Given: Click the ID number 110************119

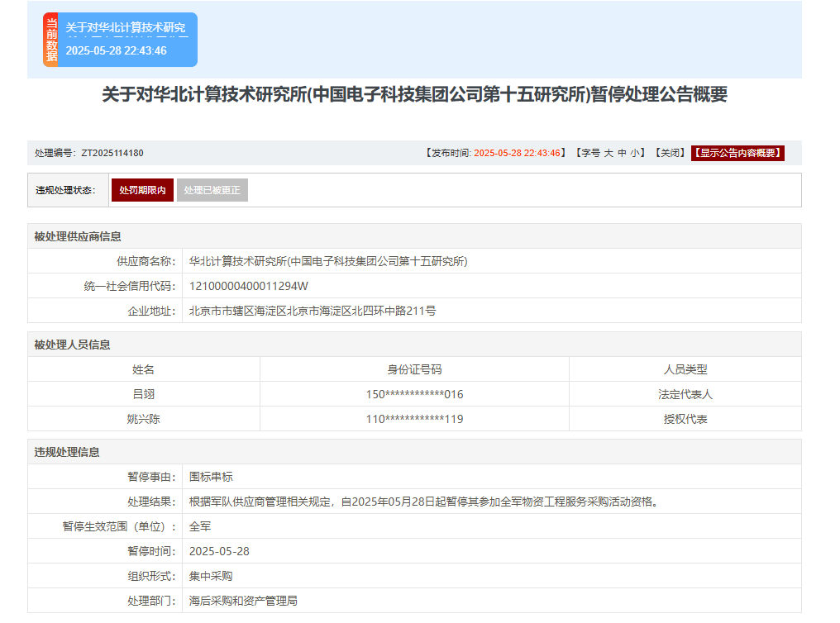Looking at the screenshot, I should coord(415,419).
